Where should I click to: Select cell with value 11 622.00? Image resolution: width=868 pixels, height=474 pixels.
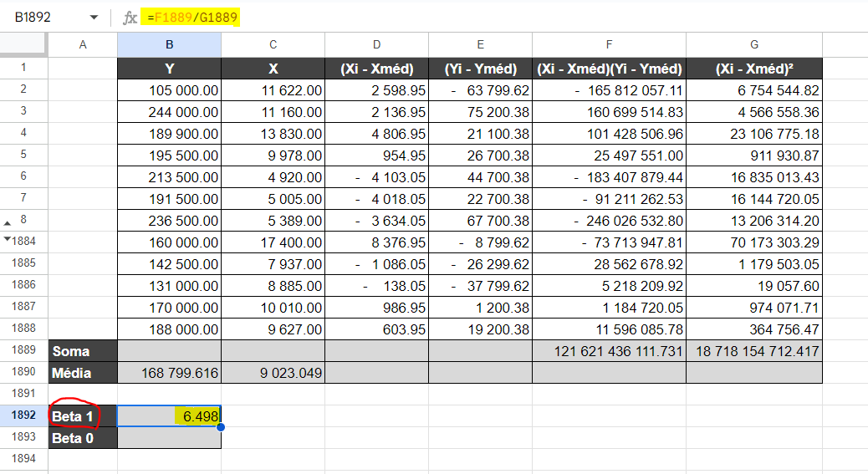pyautogui.click(x=273, y=90)
